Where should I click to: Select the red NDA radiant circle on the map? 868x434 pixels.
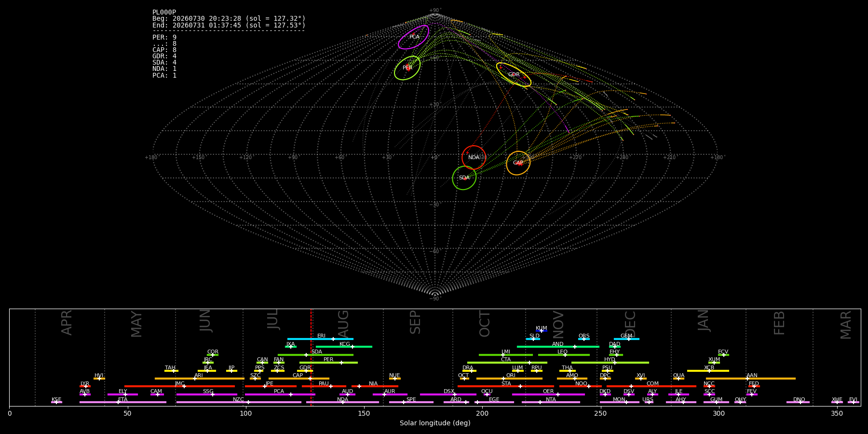pos(474,157)
